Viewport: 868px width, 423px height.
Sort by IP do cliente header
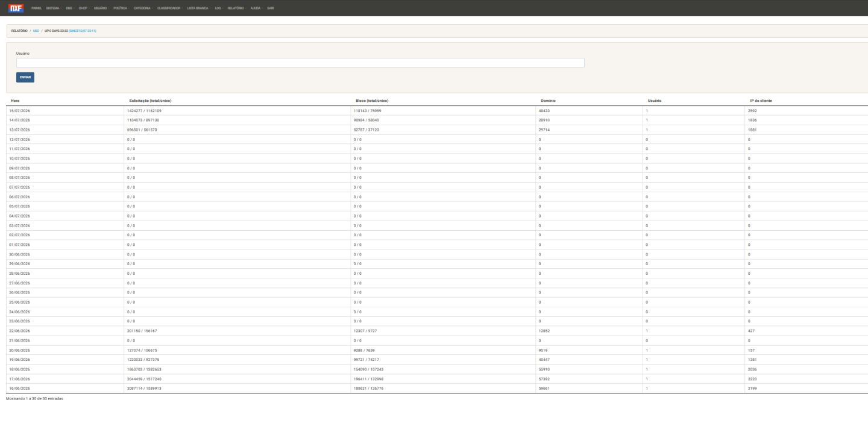coord(761,101)
